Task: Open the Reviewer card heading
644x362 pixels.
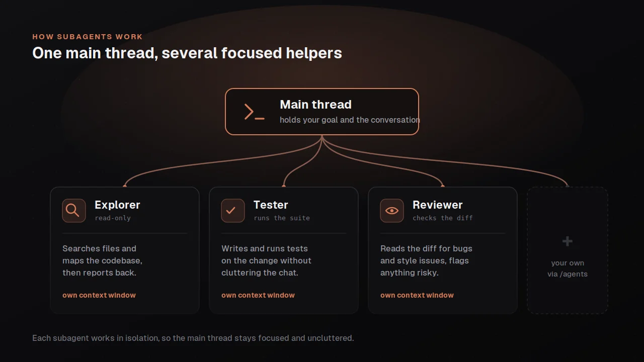Action: 437,205
